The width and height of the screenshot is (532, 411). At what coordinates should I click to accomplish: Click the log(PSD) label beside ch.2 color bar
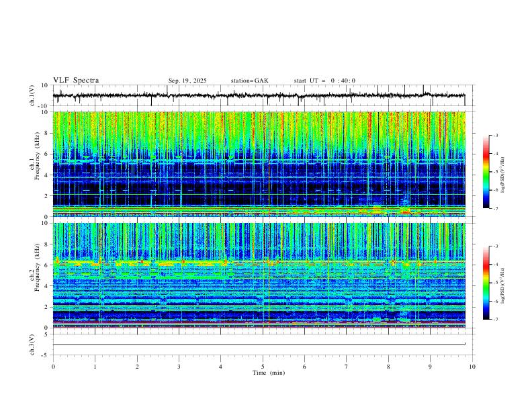point(502,285)
